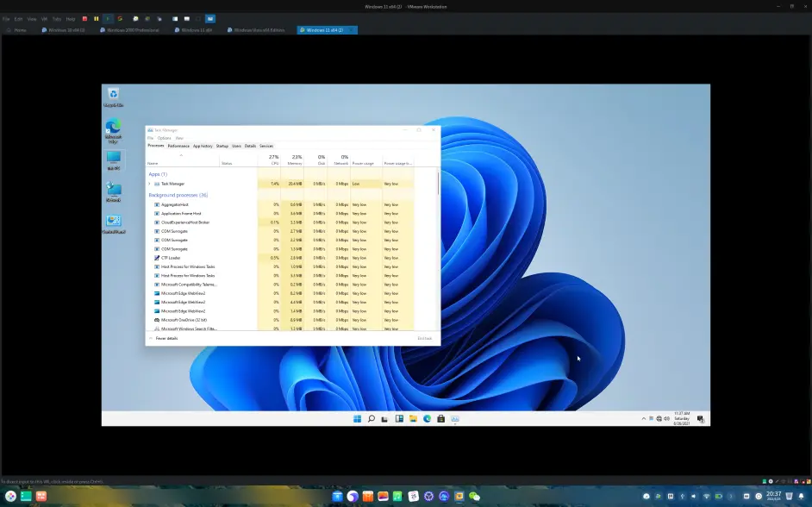The image size is (812, 507).
Task: Open WeChat from the host dock
Action: pos(474,496)
